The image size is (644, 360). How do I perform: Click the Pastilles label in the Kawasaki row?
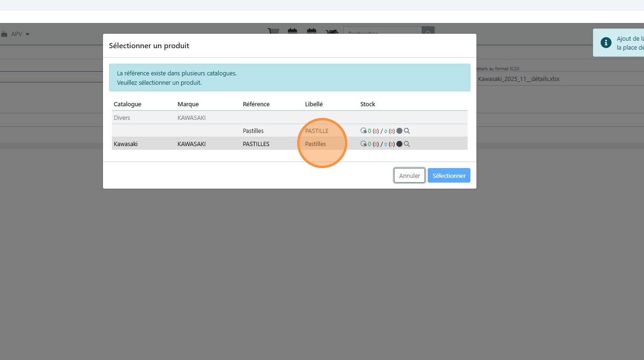click(x=315, y=144)
